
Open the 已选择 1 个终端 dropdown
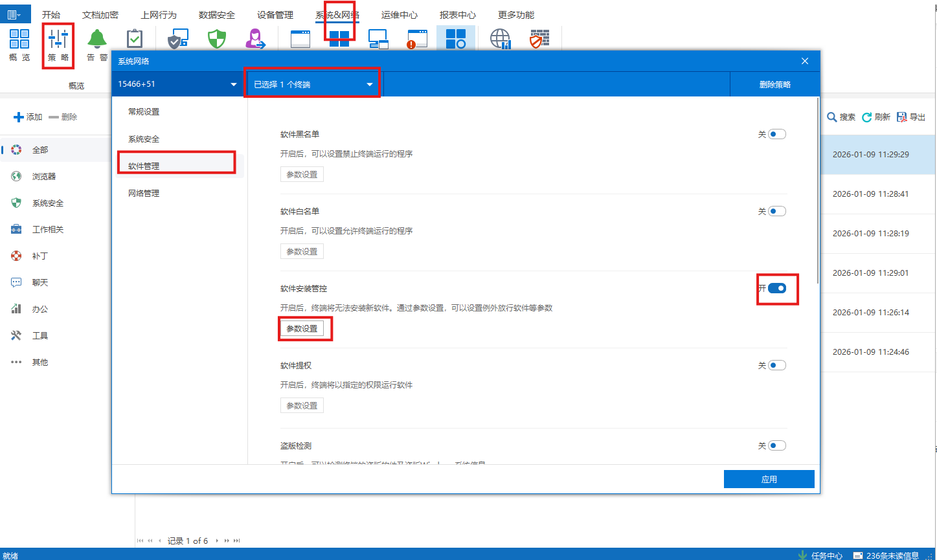click(x=311, y=83)
